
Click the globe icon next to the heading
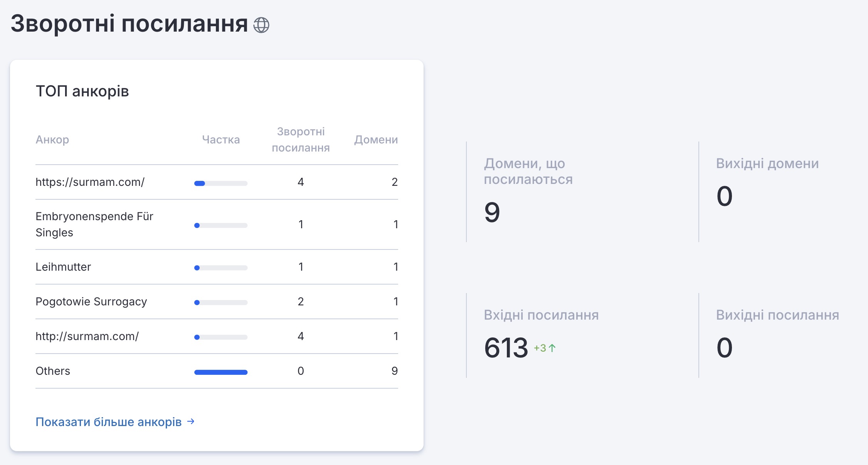(261, 25)
